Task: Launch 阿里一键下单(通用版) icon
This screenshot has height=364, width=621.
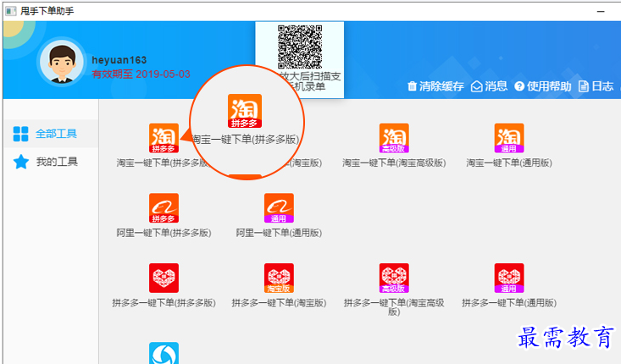Action: pyautogui.click(x=279, y=208)
